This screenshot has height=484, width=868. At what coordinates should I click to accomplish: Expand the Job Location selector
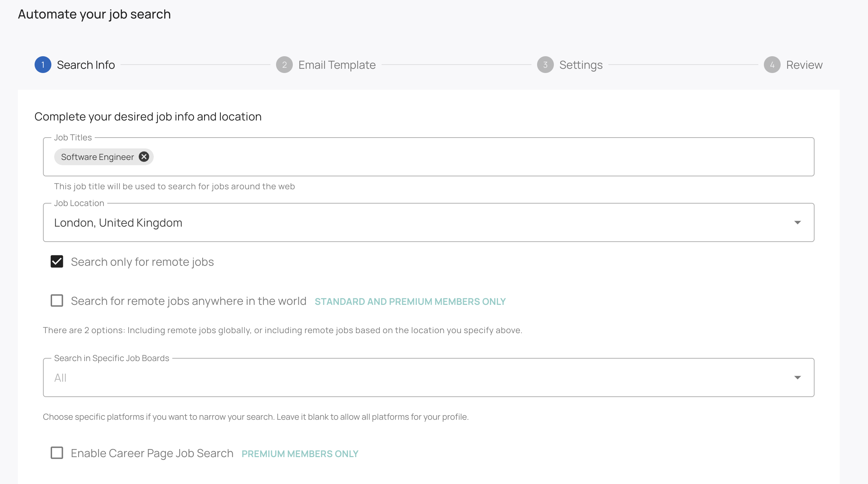click(x=419, y=222)
